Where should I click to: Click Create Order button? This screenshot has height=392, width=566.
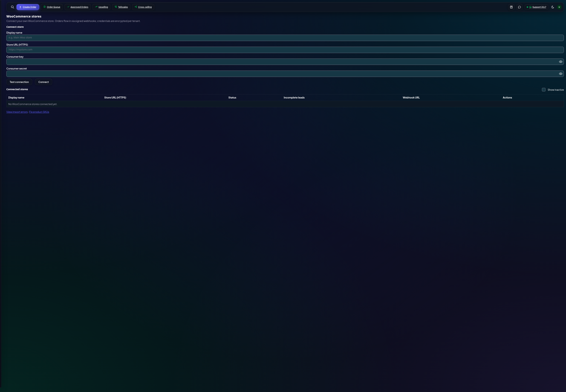click(28, 7)
